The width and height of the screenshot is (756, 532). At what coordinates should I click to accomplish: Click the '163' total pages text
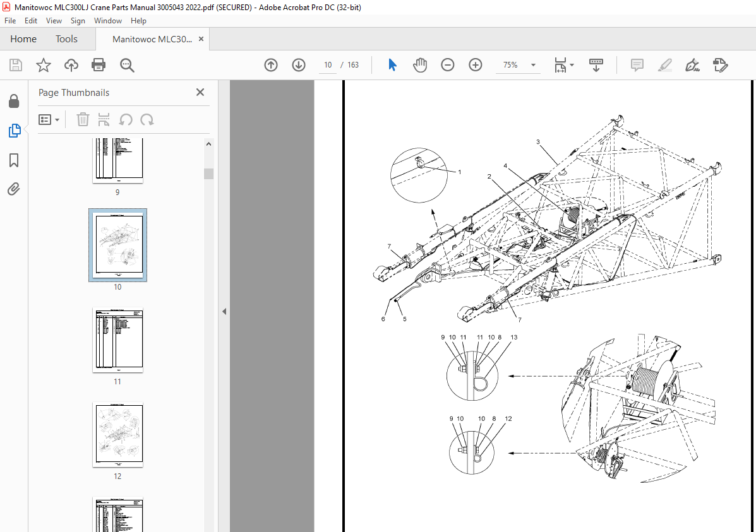click(x=353, y=65)
